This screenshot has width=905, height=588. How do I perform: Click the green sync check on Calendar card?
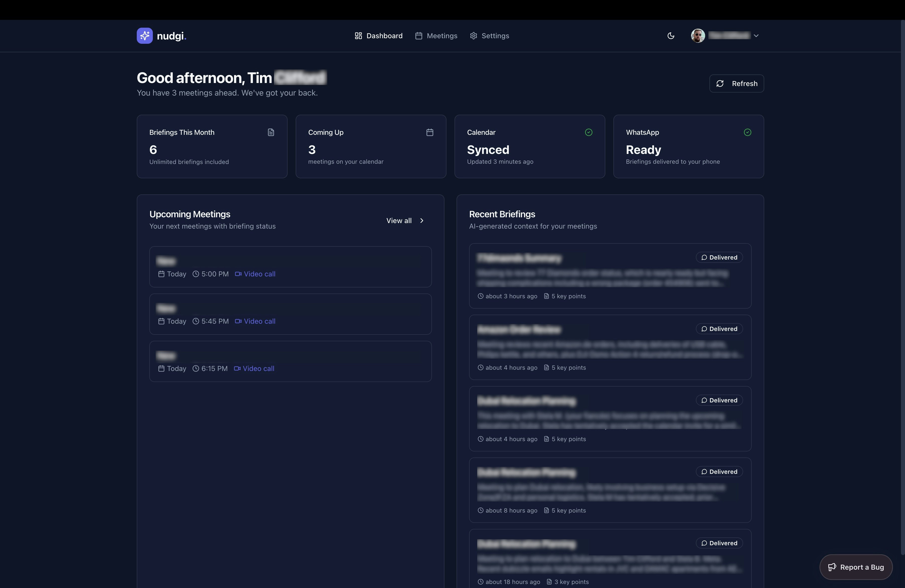point(589,132)
